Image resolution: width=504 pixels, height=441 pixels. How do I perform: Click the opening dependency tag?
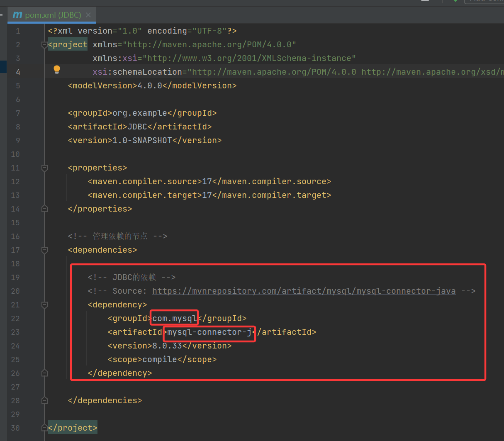[117, 305]
